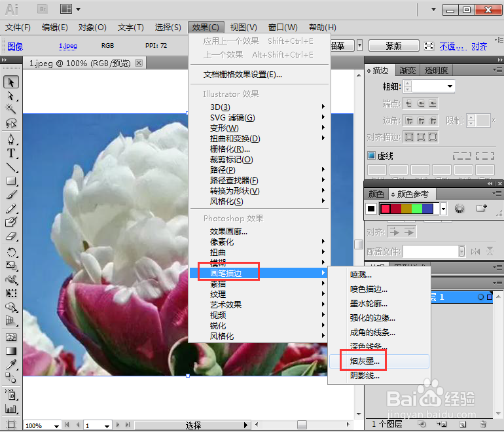This screenshot has width=504, height=432.
Task: Select the Type tool
Action: click(x=11, y=153)
